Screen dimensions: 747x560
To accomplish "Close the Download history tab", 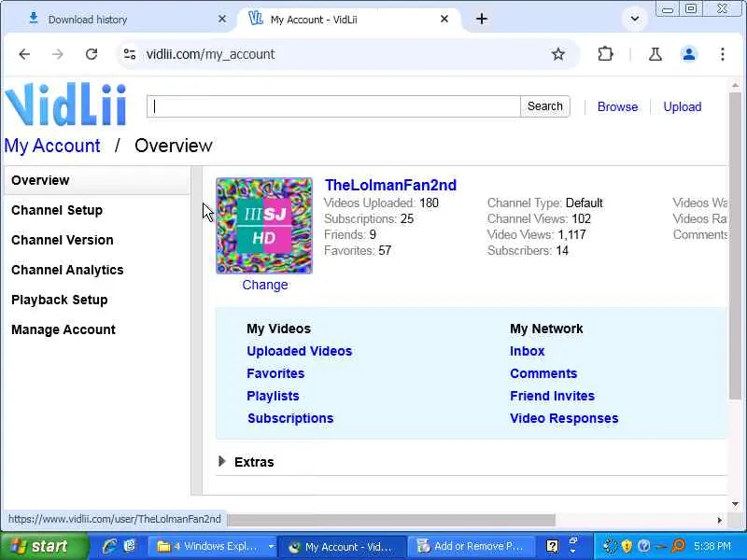I will 222,19.
